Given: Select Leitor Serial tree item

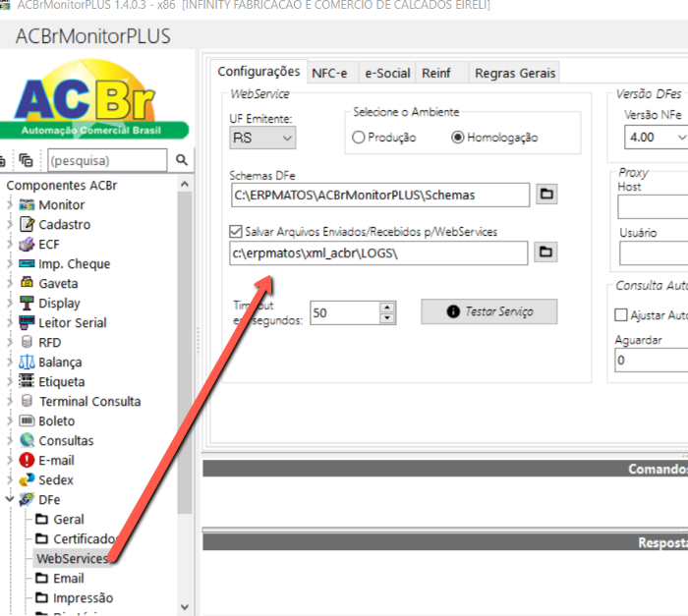Looking at the screenshot, I should click(73, 322).
